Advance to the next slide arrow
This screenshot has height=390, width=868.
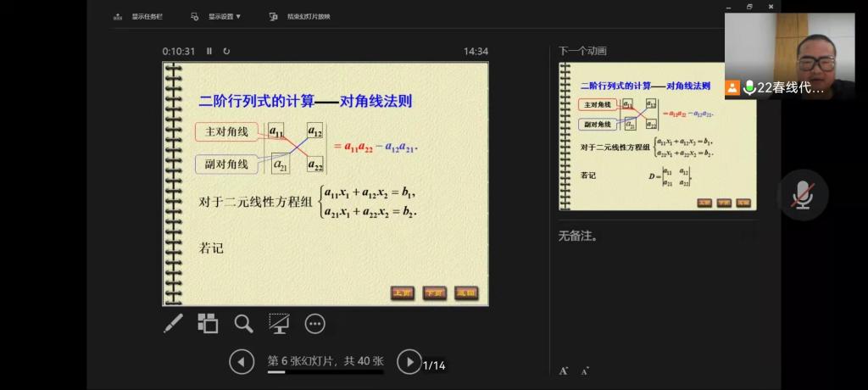(x=409, y=362)
